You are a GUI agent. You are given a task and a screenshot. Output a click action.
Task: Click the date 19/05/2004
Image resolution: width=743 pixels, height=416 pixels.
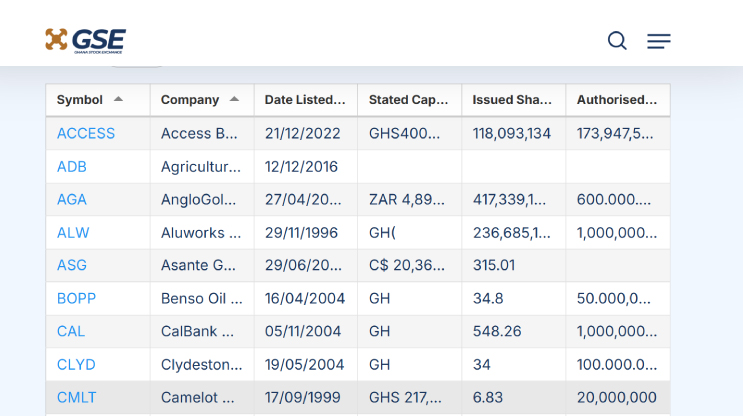(305, 364)
